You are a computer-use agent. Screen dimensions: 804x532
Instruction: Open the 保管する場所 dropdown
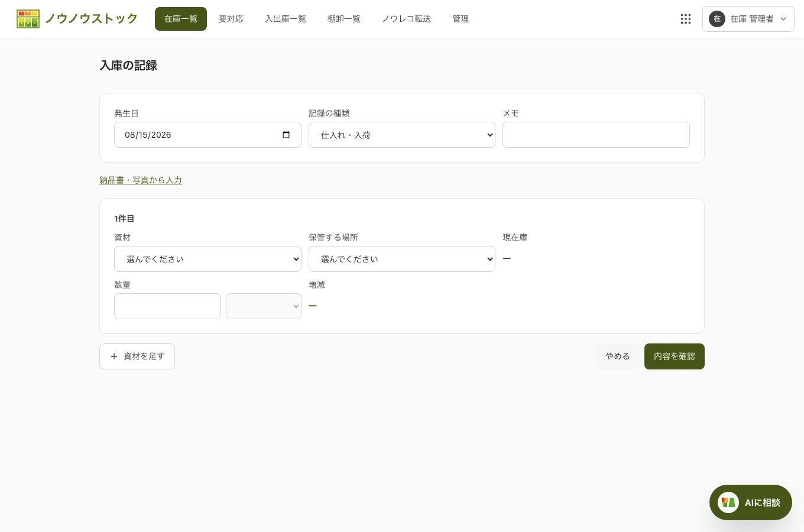pos(402,259)
